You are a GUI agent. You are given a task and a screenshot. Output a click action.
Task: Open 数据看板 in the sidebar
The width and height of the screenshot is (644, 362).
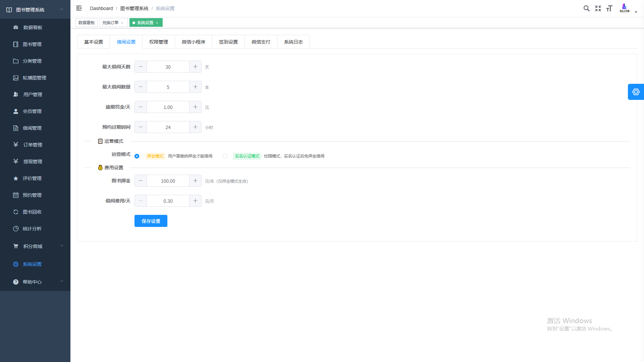(33, 27)
